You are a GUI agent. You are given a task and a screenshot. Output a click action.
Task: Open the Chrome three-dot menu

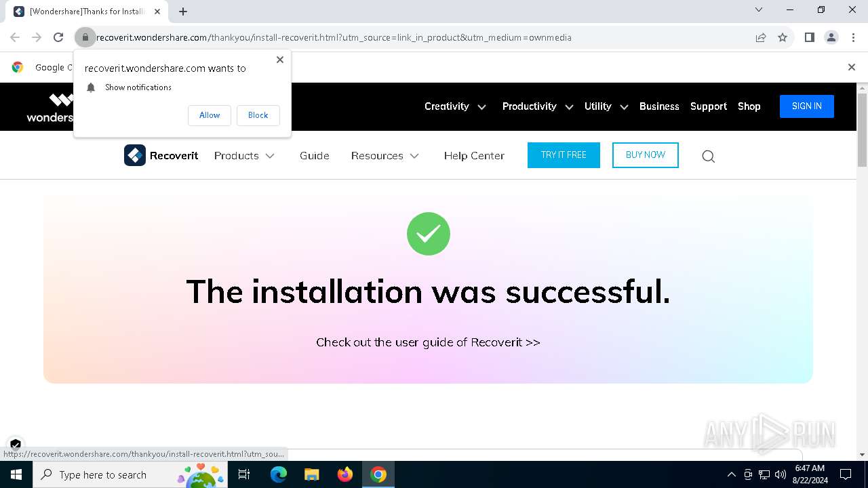click(853, 37)
